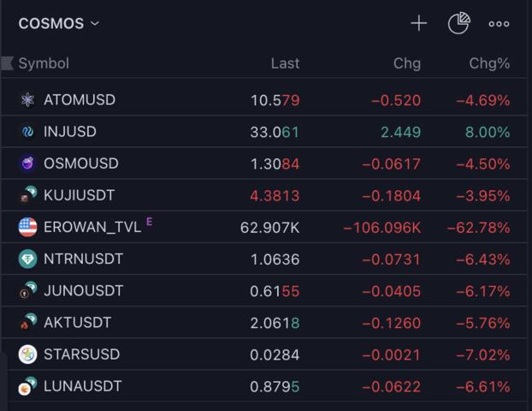Click the EROWAN_TVL flag icon
The width and height of the screenshot is (532, 411).
[x=27, y=227]
